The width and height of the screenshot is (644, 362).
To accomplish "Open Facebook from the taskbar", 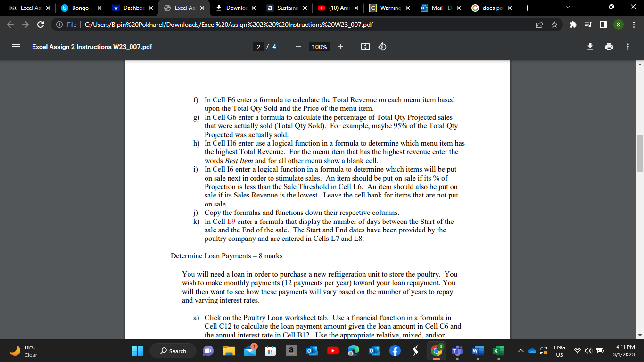I will (395, 351).
